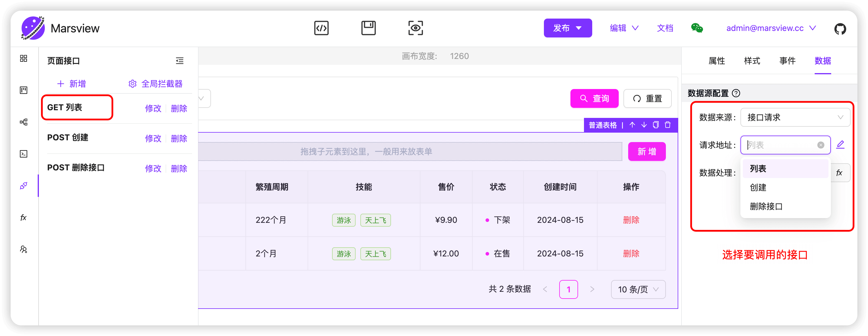The image size is (868, 336).
Task: Go to previous page in pagination
Action: (x=545, y=289)
